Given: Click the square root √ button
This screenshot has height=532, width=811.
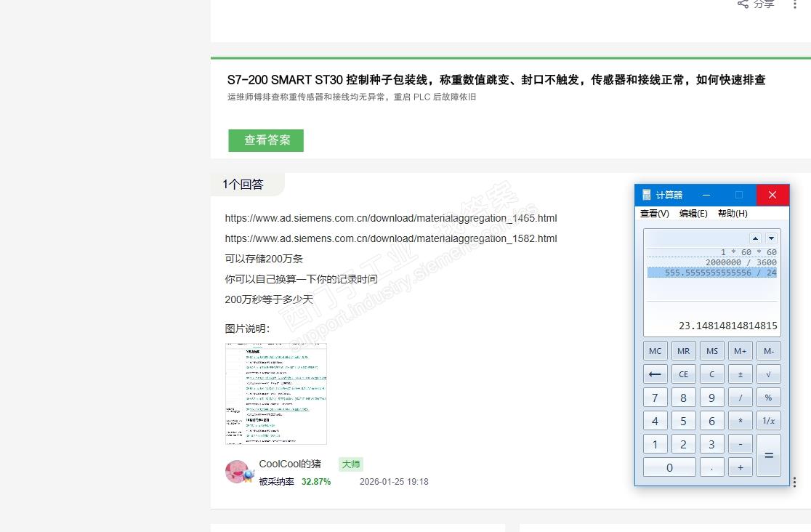Looking at the screenshot, I should click(x=769, y=374).
